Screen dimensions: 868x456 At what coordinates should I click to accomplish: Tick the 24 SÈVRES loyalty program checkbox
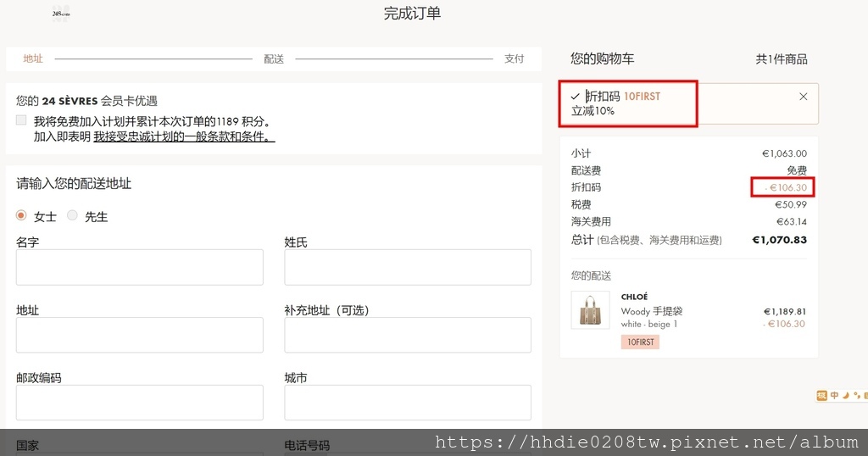21,120
